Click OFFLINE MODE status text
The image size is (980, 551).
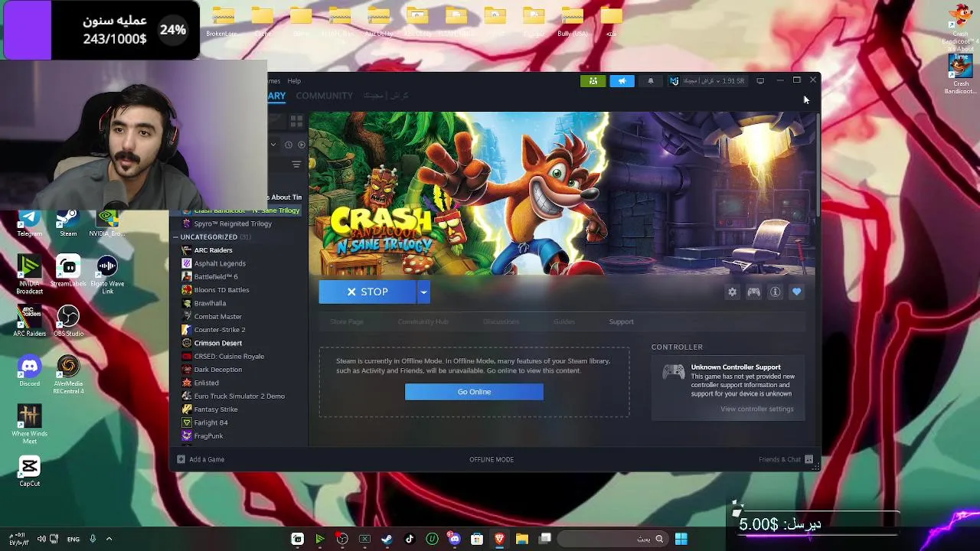492,459
